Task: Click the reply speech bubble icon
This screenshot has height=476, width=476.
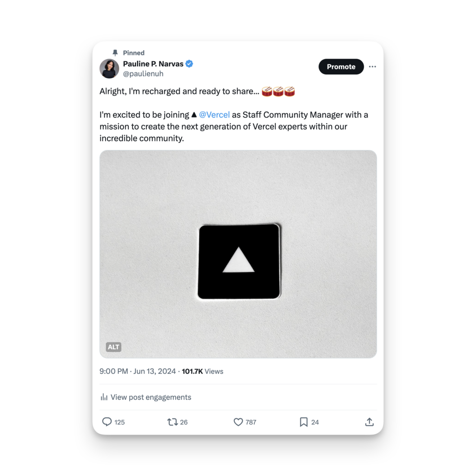Action: coord(107,422)
